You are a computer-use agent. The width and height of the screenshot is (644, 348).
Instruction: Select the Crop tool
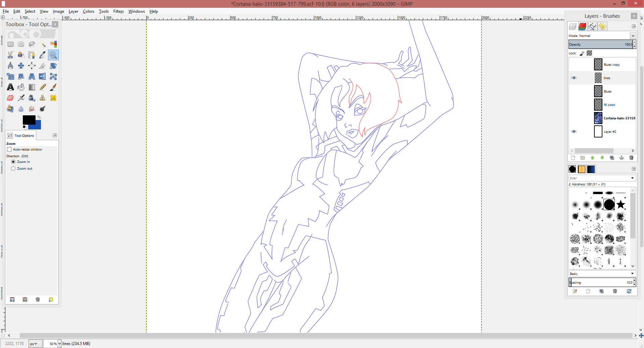pos(43,66)
